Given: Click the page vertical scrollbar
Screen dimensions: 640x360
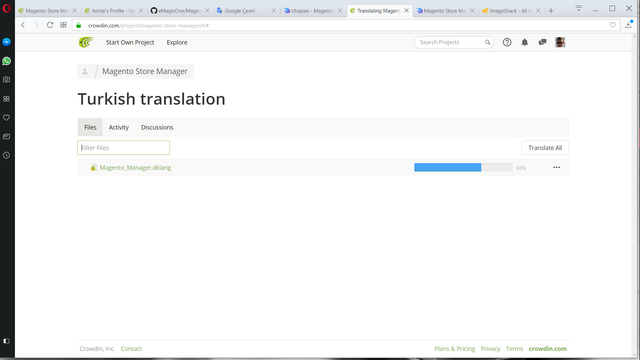Looking at the screenshot, I should 635,196.
